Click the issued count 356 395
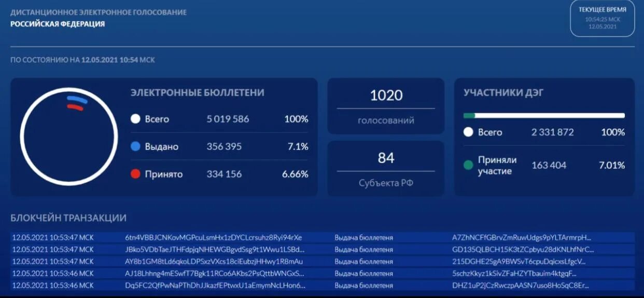Viewport: 644px width, 298px height. coord(224,146)
